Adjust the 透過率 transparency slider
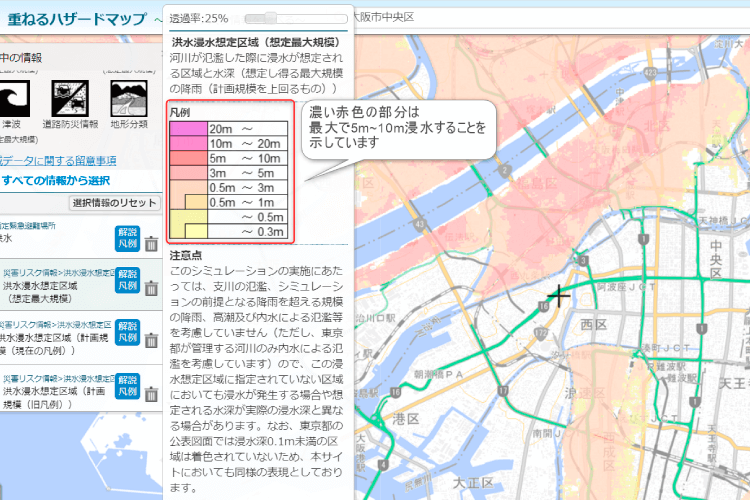This screenshot has height=500, width=750. coord(296,19)
